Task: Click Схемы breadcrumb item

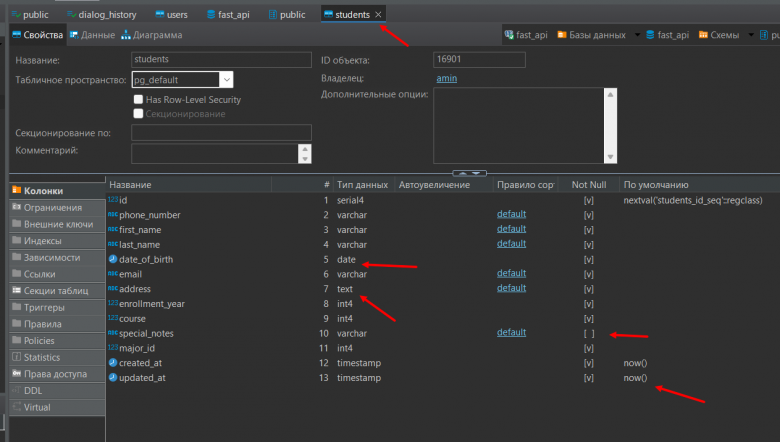Action: pos(719,35)
